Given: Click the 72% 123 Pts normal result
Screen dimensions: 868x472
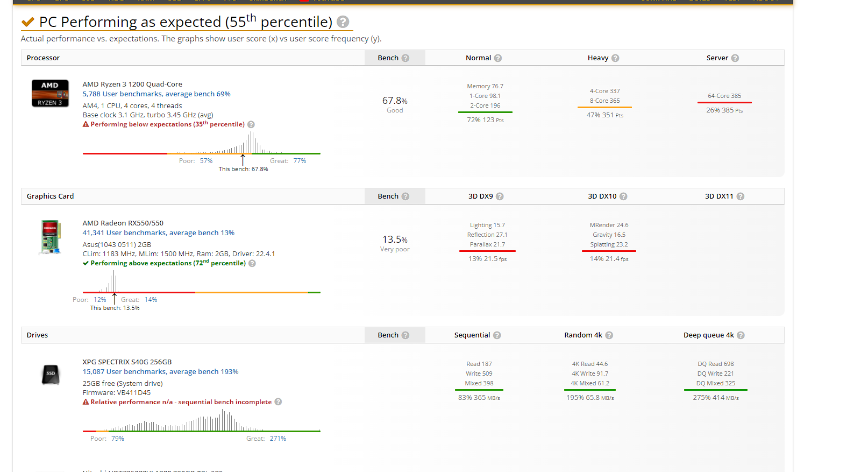Looking at the screenshot, I should tap(485, 120).
